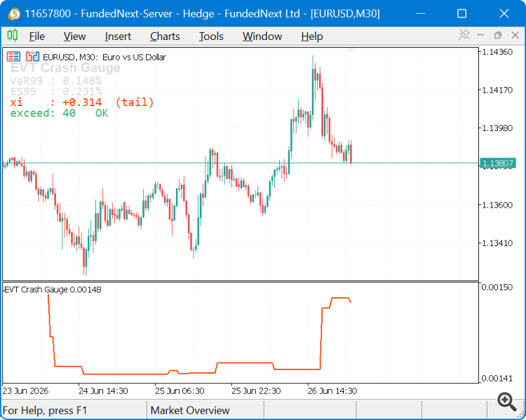Click the MetaTrader app icon in title bar

point(14,14)
